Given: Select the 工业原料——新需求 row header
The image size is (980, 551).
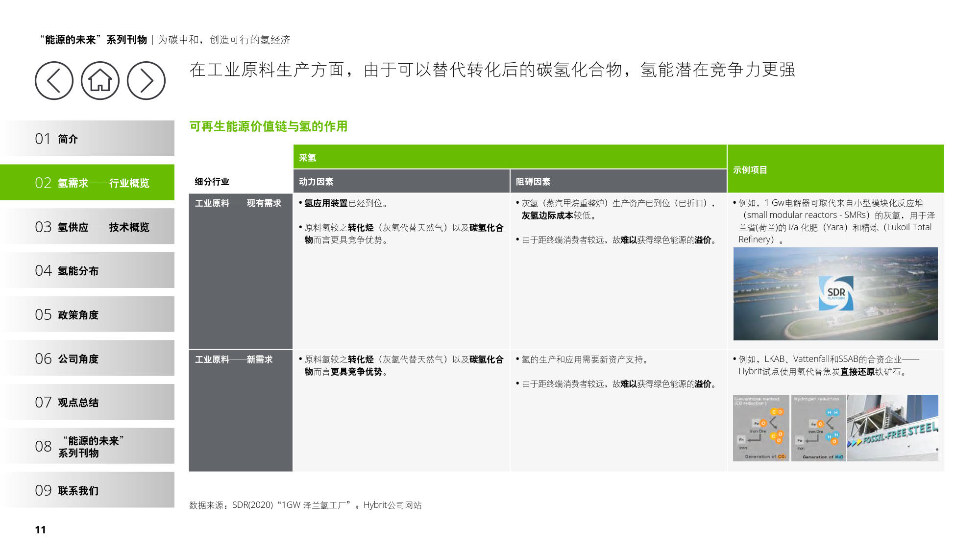Looking at the screenshot, I should point(241,410).
